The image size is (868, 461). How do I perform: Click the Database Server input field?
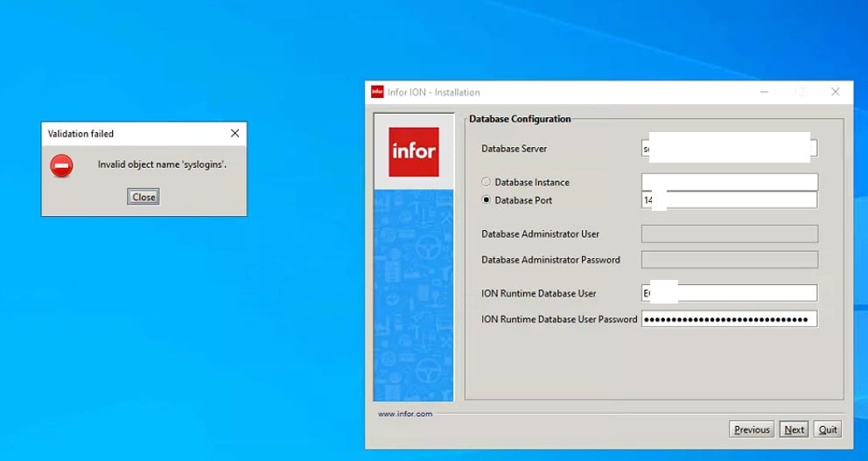tap(729, 149)
